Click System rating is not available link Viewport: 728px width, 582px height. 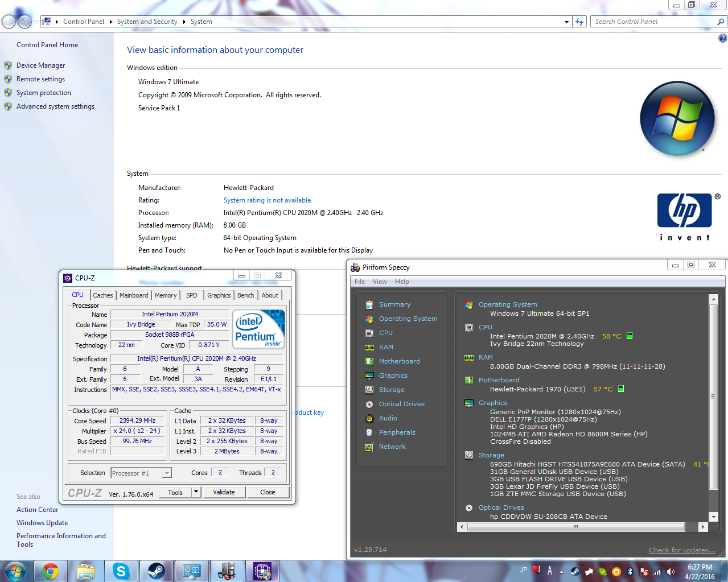coord(267,200)
